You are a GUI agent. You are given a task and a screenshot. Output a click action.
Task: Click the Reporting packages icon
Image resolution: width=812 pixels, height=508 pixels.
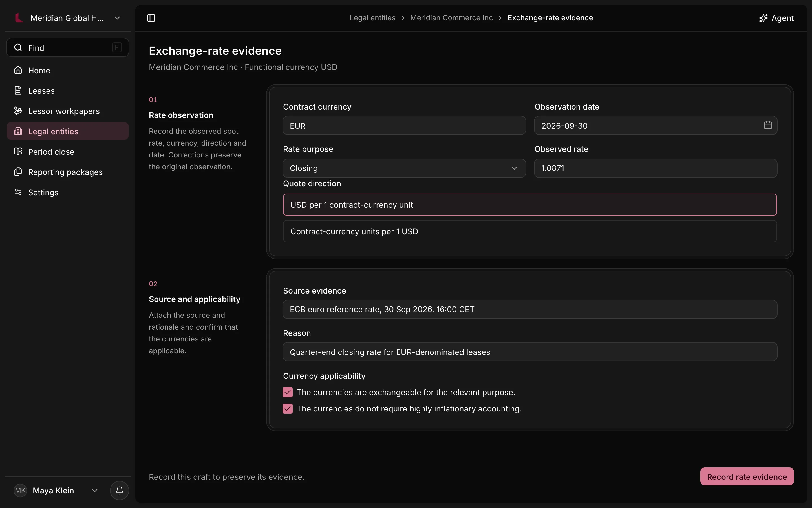click(18, 172)
